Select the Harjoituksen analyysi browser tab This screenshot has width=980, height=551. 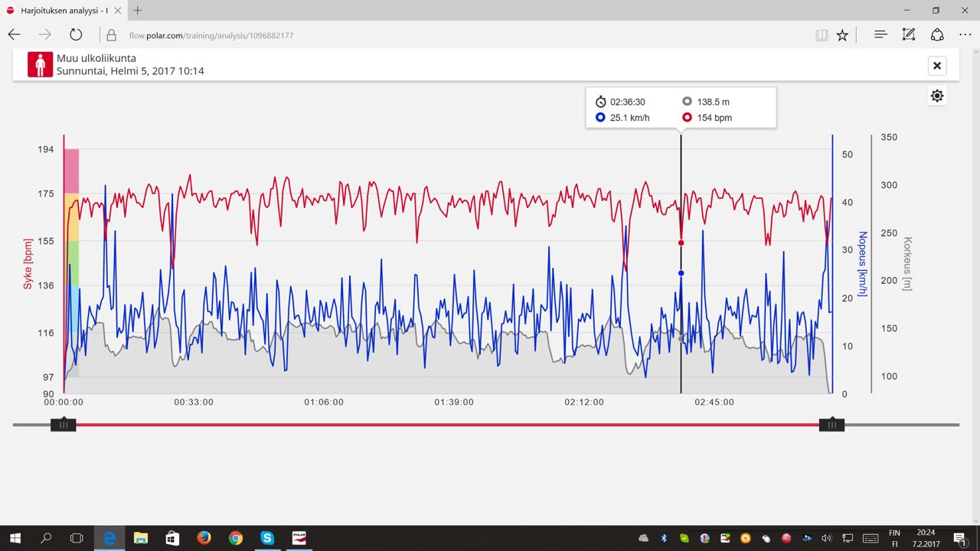coord(63,11)
